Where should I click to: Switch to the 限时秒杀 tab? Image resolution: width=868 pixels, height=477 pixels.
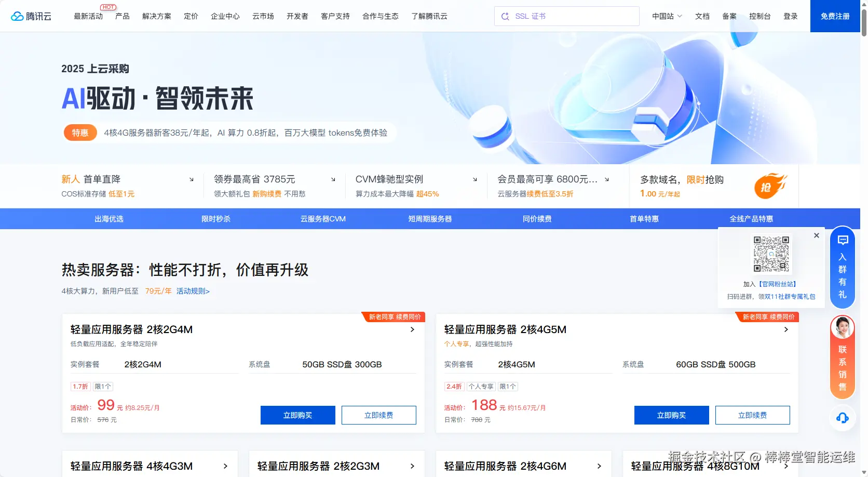pyautogui.click(x=216, y=219)
